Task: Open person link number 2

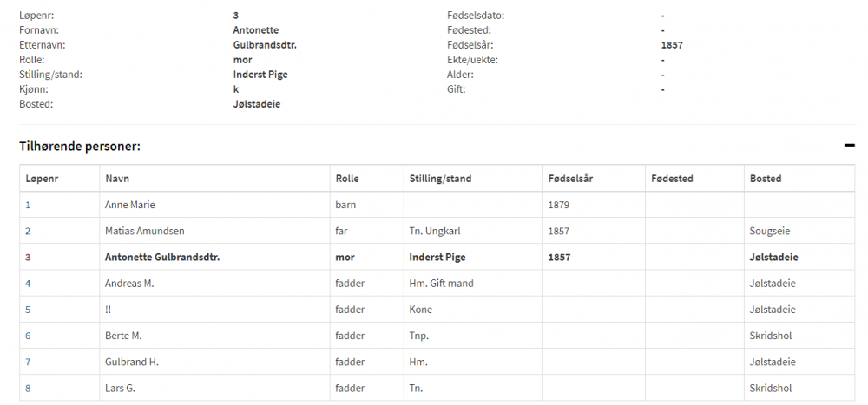Action: pos(28,231)
